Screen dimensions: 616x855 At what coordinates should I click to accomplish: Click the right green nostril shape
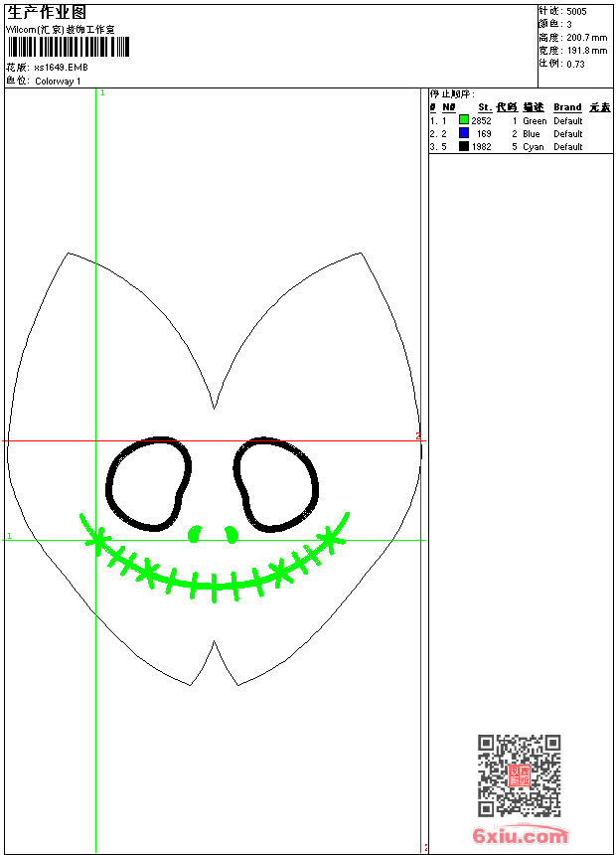pyautogui.click(x=231, y=535)
